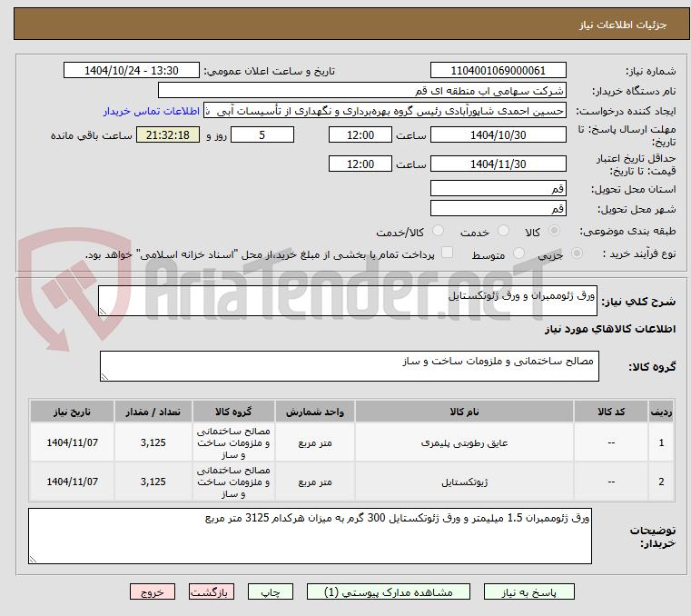Click the عایق رطوبتی پلیمری item name

pyautogui.click(x=464, y=443)
